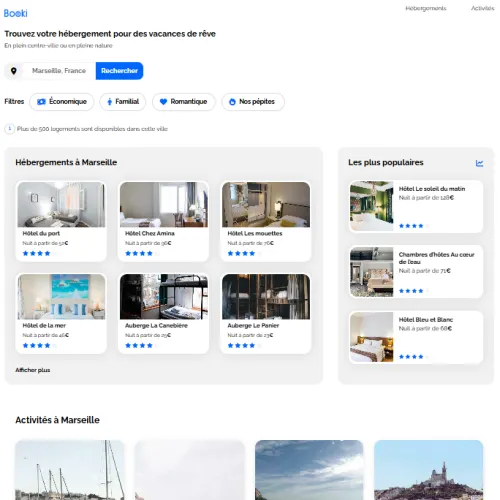Click the popularity chart icon
Viewport: 500px width, 500px height.
(479, 163)
